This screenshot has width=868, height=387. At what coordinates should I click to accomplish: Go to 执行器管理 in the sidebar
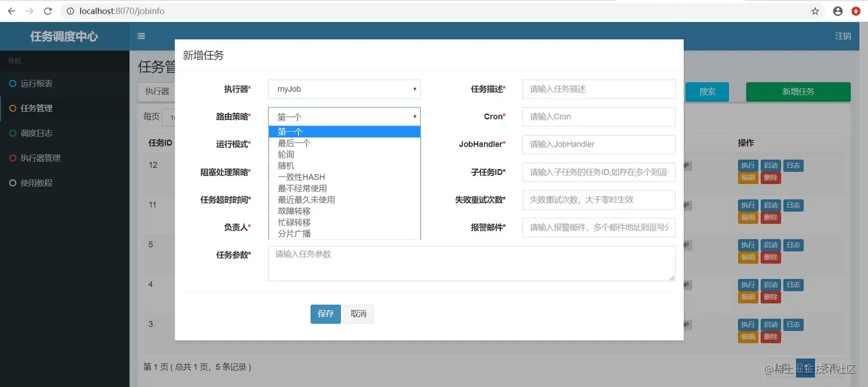pyautogui.click(x=65, y=158)
